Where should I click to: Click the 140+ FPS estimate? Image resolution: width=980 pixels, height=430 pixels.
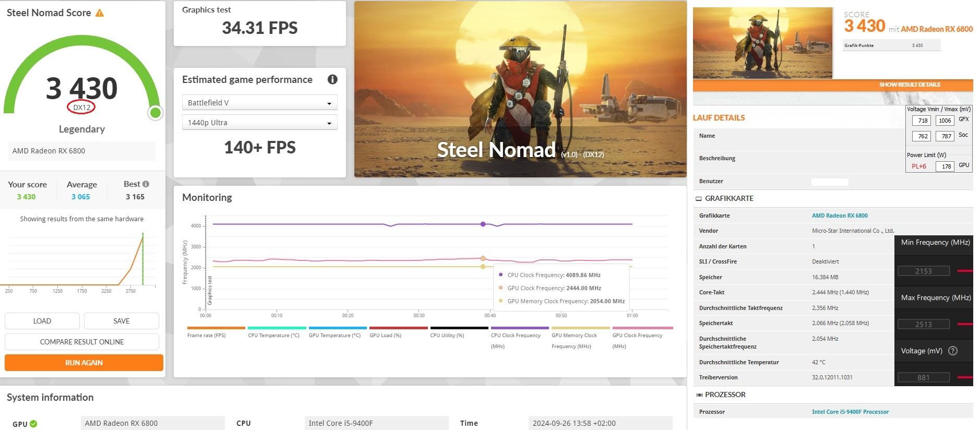point(260,148)
